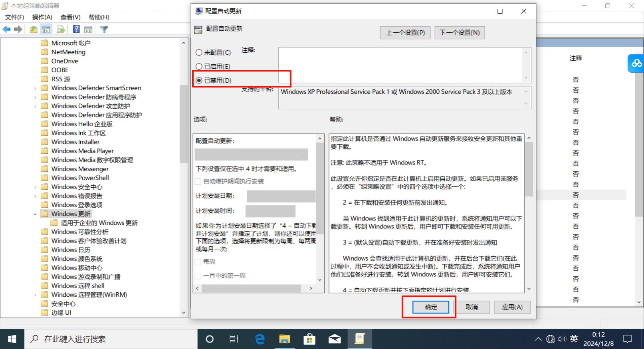Open the Windows Start menu
This screenshot has height=349, width=644.
[x=12, y=339]
